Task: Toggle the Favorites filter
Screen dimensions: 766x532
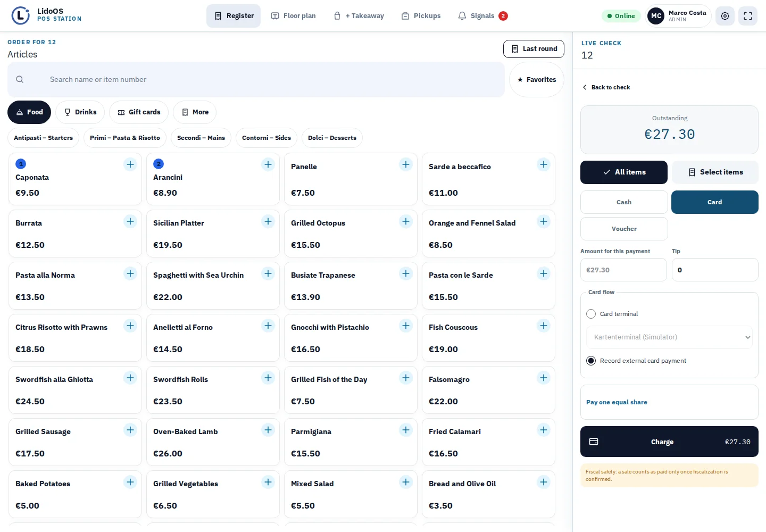Action: pos(537,80)
